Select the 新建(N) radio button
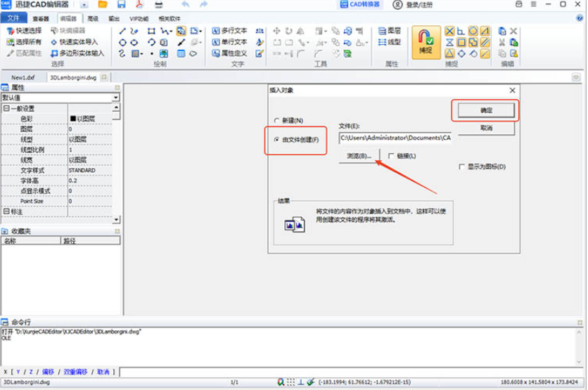Screen dimensions: 588x390 point(276,120)
